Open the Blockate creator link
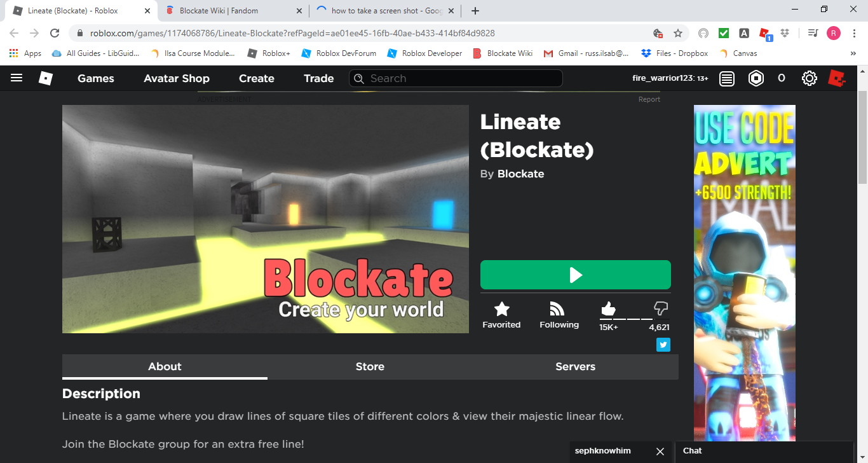868x463 pixels. [520, 174]
